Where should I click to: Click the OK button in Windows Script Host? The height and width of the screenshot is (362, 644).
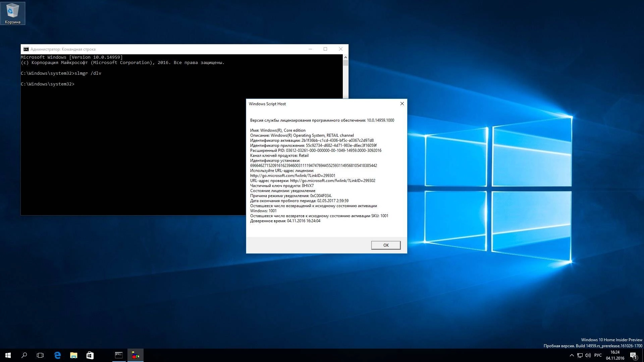pyautogui.click(x=386, y=245)
